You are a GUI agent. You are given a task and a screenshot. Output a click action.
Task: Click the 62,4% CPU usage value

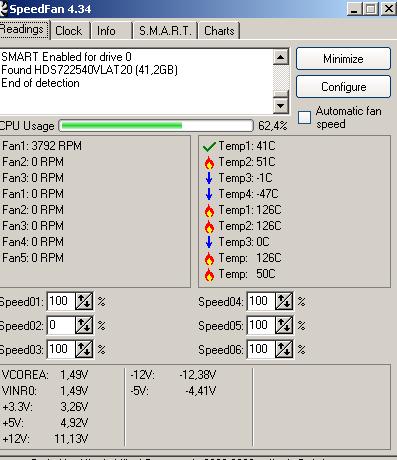[x=272, y=126]
